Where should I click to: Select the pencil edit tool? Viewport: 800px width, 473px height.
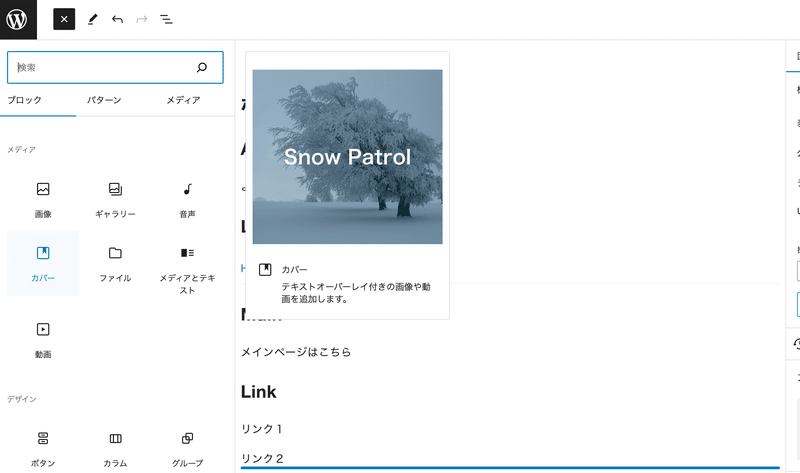point(92,19)
